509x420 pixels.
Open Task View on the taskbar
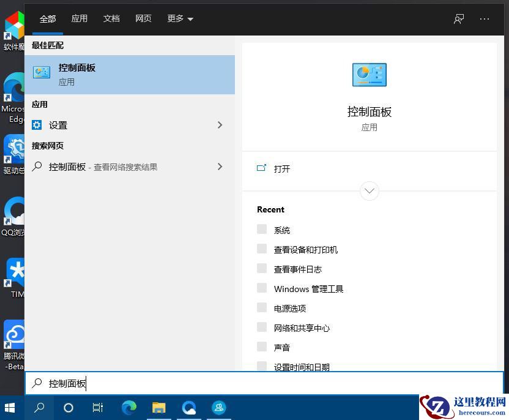pyautogui.click(x=97, y=407)
